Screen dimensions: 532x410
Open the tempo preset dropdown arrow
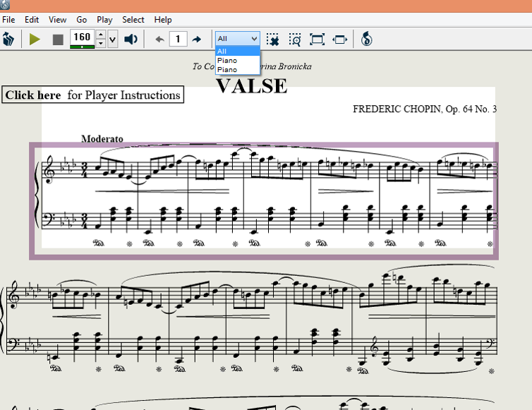112,39
